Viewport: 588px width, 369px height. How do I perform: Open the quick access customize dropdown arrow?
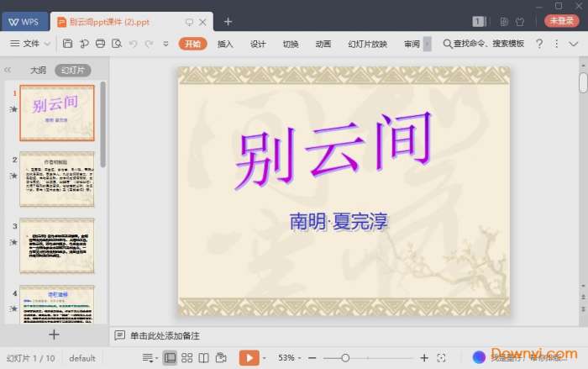pos(165,44)
